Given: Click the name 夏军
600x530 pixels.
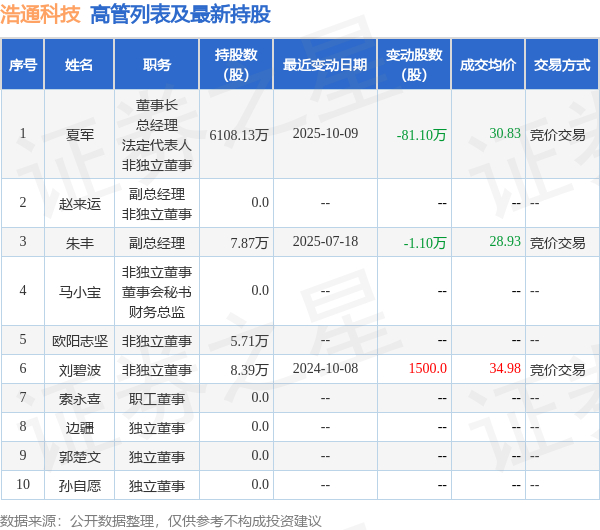Looking at the screenshot, I should pyautogui.click(x=80, y=135).
